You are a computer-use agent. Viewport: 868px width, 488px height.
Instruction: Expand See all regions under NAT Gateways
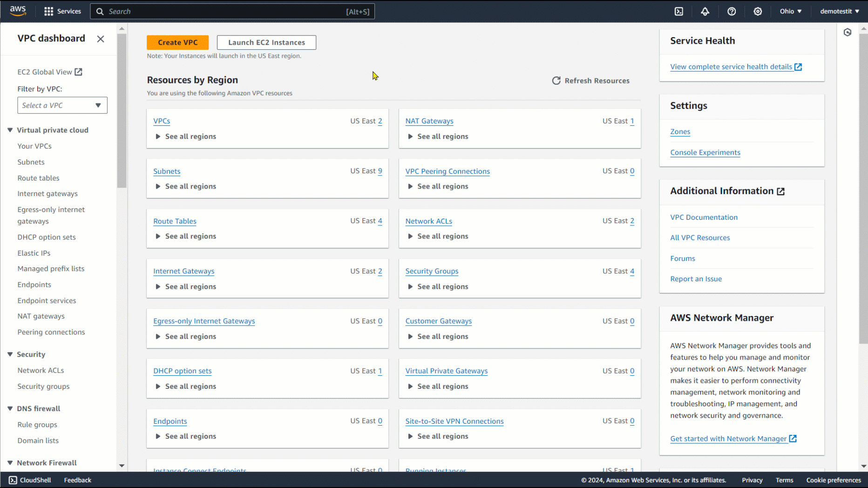pyautogui.click(x=438, y=136)
